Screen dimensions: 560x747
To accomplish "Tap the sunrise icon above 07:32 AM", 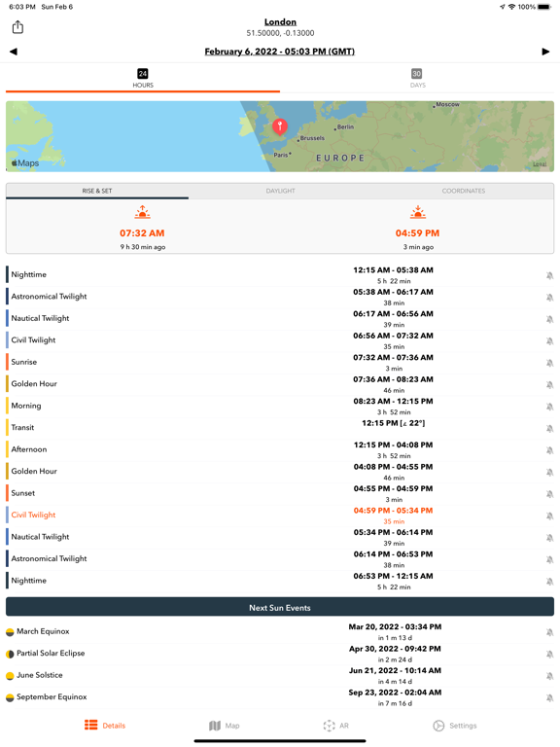I will point(142,212).
